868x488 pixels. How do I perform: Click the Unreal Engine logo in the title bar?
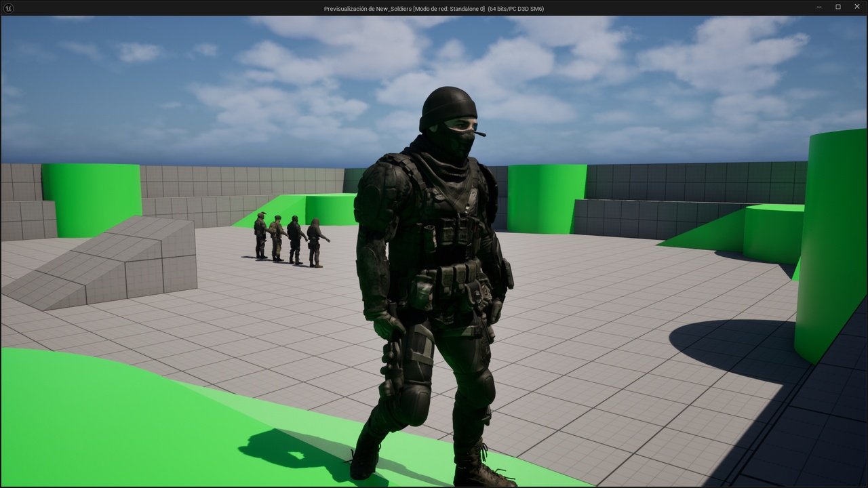7,8
